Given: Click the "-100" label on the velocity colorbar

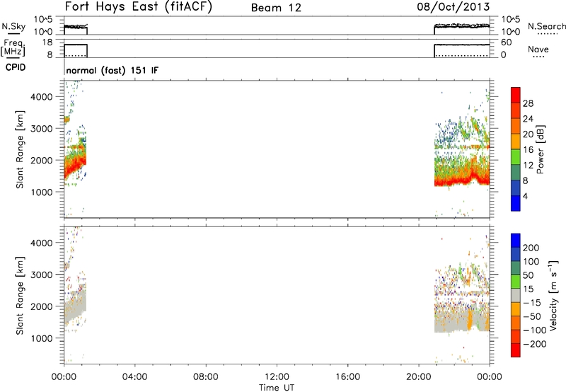Looking at the screenshot, I should point(535,330).
